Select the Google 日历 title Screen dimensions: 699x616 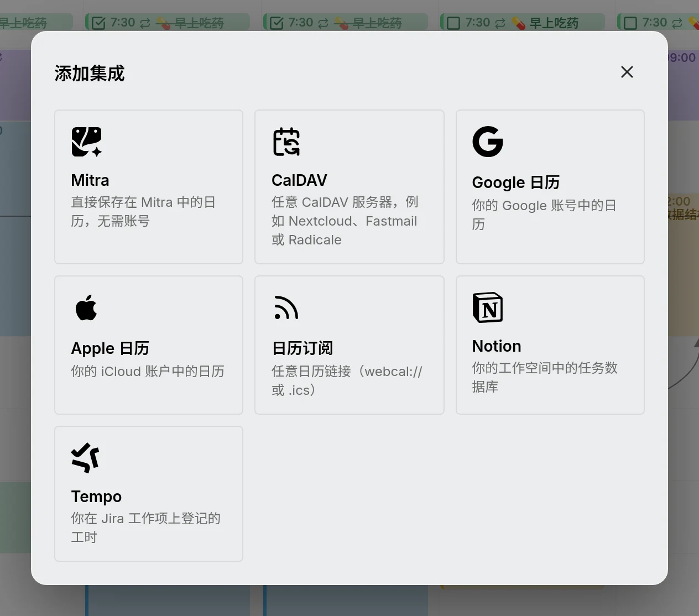click(516, 182)
